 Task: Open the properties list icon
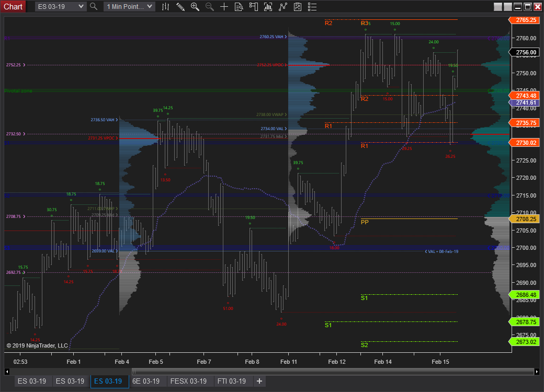click(x=312, y=7)
